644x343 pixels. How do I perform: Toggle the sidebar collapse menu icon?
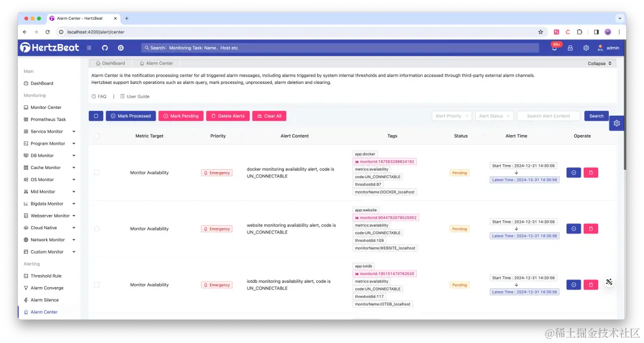coord(89,48)
